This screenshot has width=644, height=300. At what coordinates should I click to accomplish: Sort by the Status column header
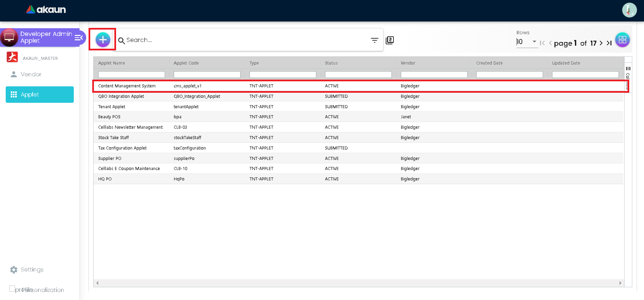[x=331, y=63]
